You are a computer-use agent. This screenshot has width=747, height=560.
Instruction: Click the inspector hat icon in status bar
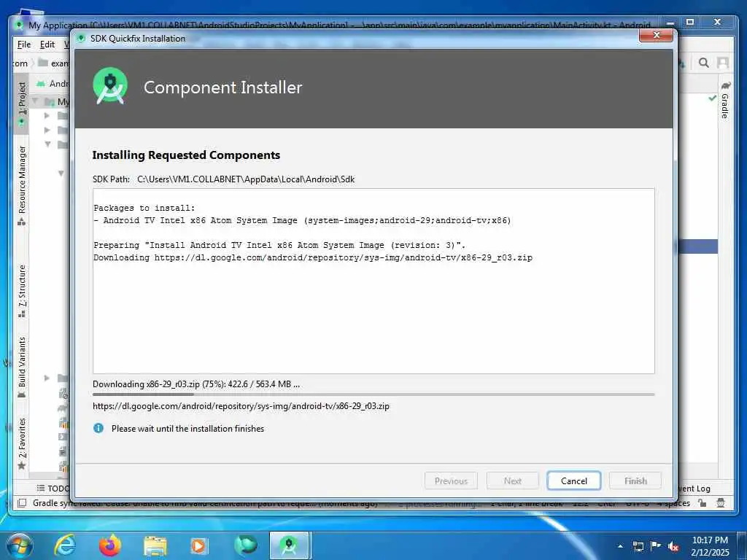tap(721, 503)
